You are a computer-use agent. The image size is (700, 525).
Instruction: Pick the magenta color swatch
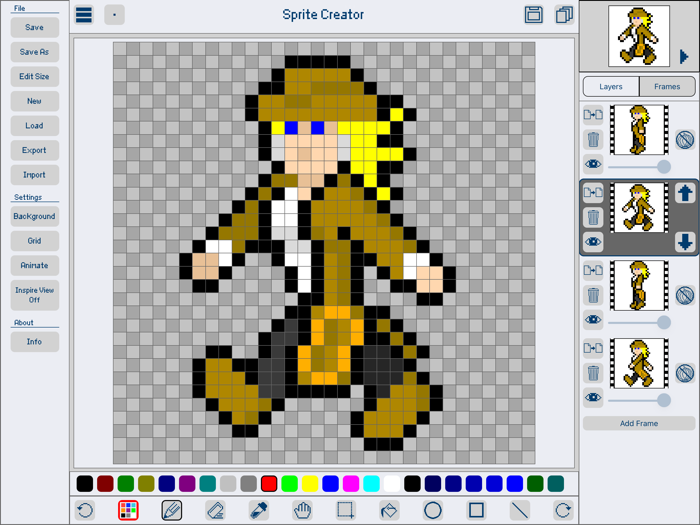pos(351,483)
